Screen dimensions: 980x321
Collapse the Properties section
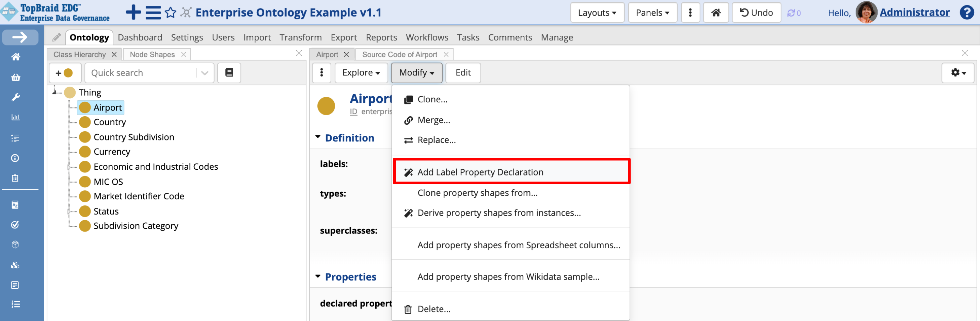tap(318, 276)
